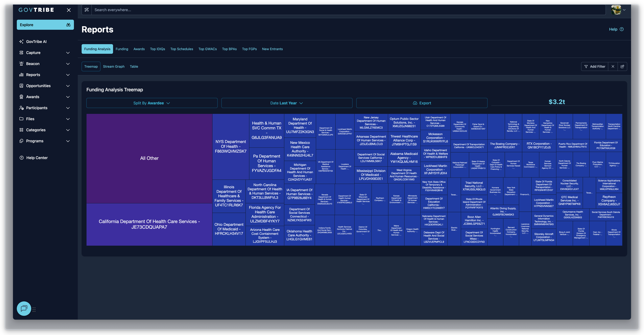Open the Help Center link
The height and width of the screenshot is (335, 644).
point(33,158)
